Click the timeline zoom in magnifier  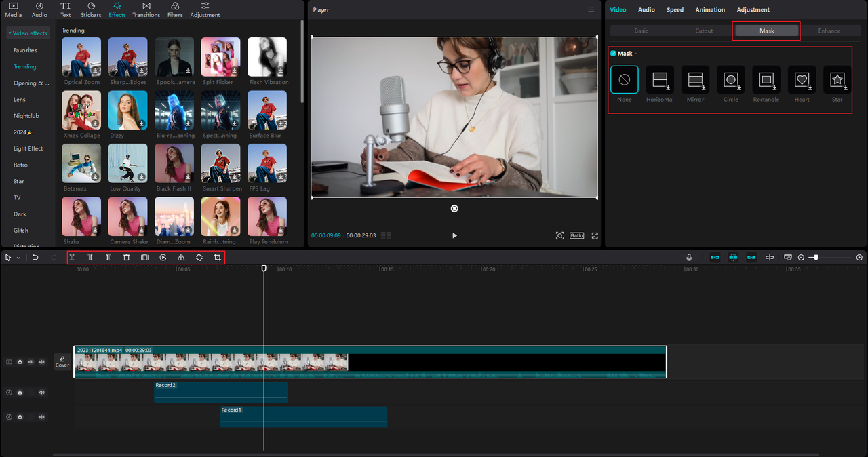pyautogui.click(x=860, y=258)
